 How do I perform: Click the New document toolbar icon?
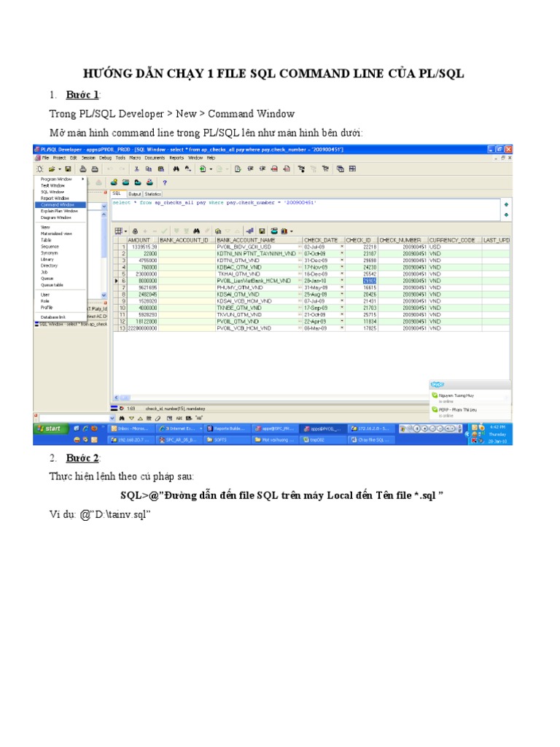[40, 169]
